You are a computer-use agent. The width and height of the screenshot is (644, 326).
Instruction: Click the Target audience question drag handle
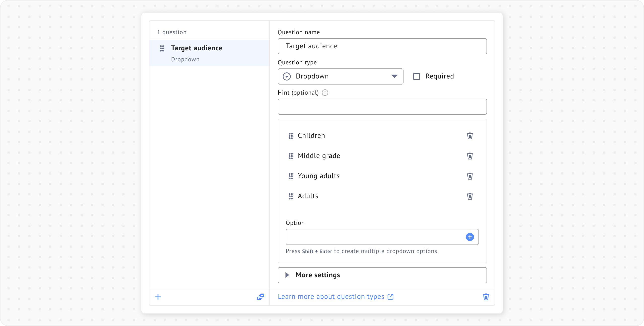coord(162,48)
